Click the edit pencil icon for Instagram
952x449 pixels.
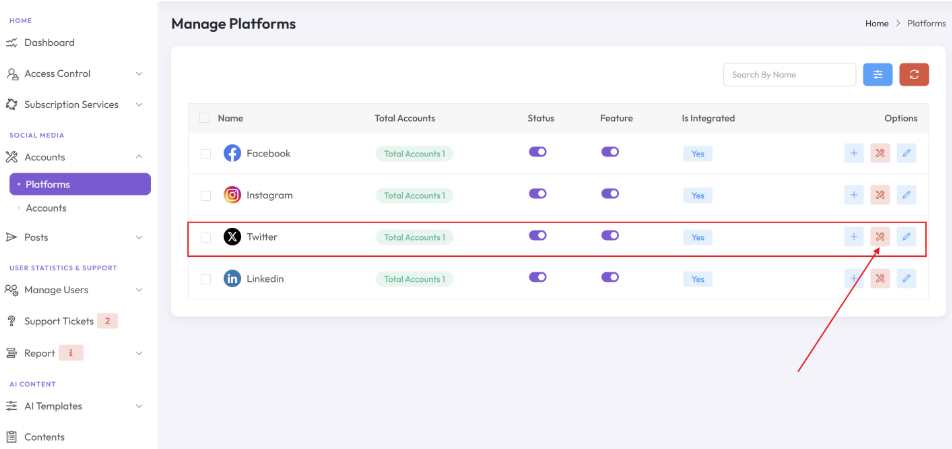[x=906, y=195]
